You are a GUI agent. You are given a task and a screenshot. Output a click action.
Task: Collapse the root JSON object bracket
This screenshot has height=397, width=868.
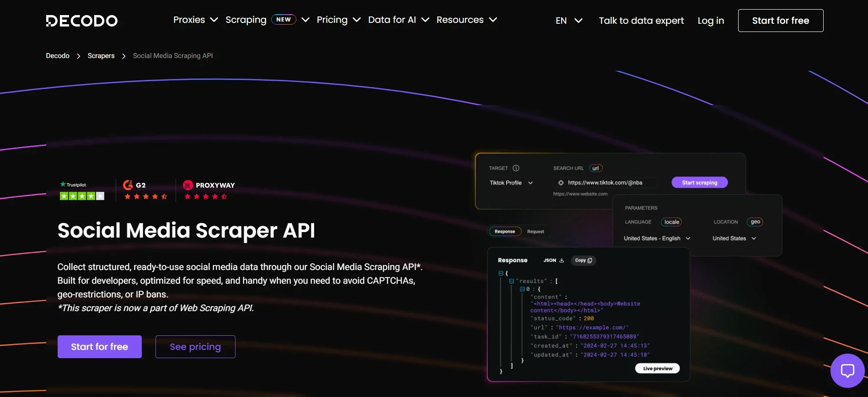pos(501,273)
